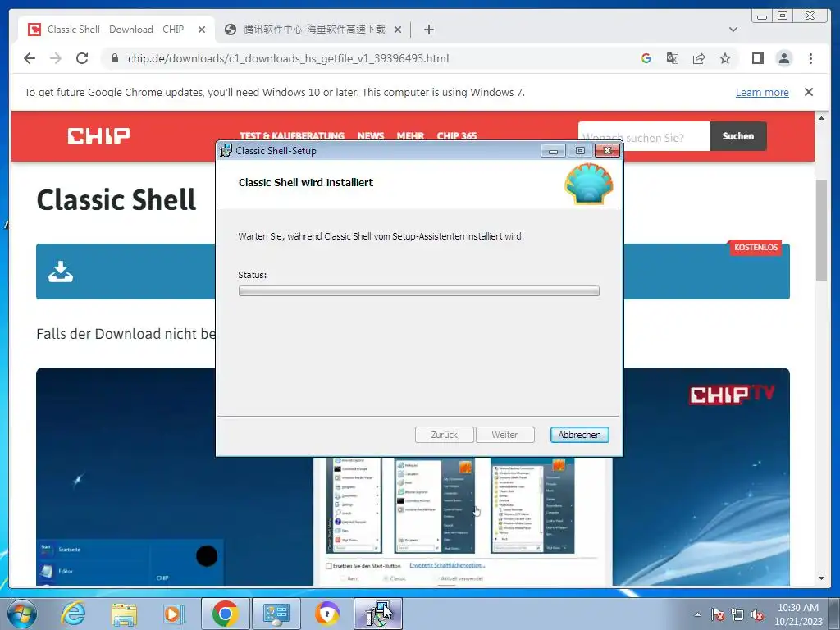The height and width of the screenshot is (630, 840).
Task: Click the vertical scrollbar thumb
Action: coord(821,230)
